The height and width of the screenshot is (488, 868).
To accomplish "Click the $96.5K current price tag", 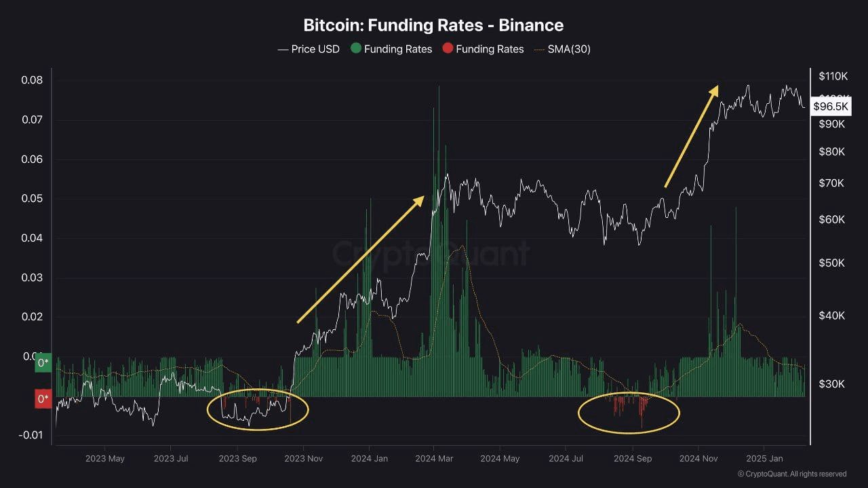I will (831, 107).
